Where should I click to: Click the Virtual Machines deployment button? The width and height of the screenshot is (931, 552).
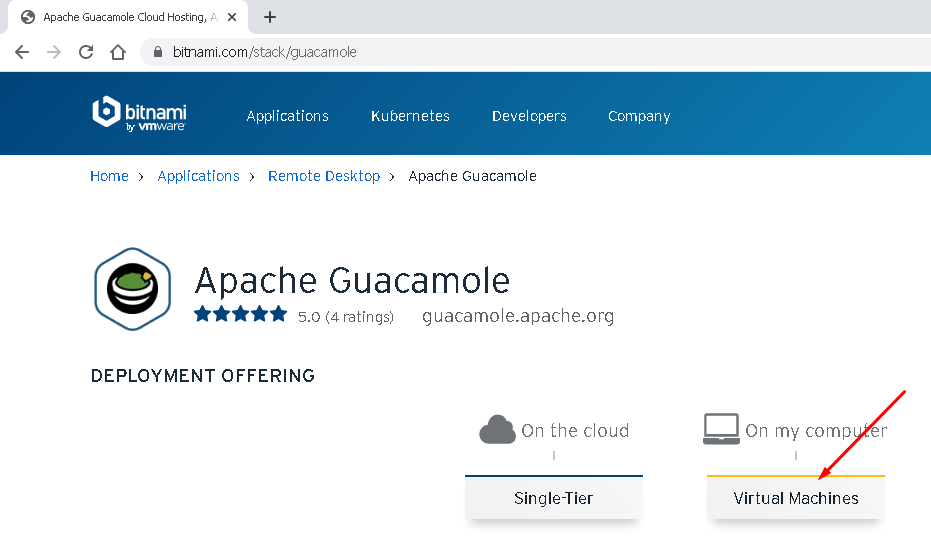(796, 497)
